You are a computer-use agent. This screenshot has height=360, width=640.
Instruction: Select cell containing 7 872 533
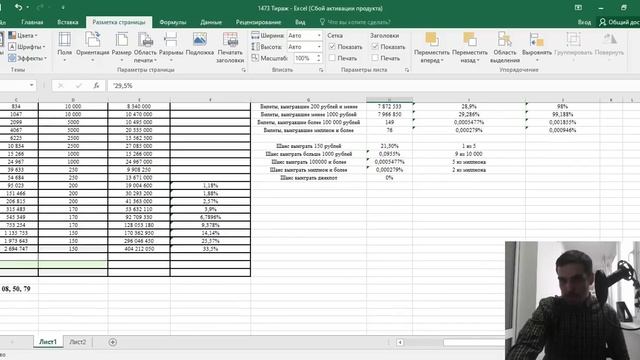point(389,106)
